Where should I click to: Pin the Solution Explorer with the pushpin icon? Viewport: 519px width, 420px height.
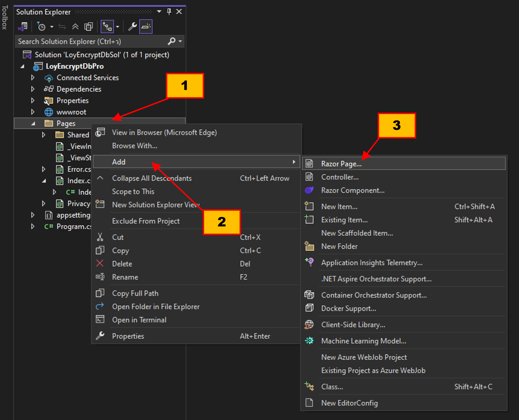pyautogui.click(x=169, y=11)
